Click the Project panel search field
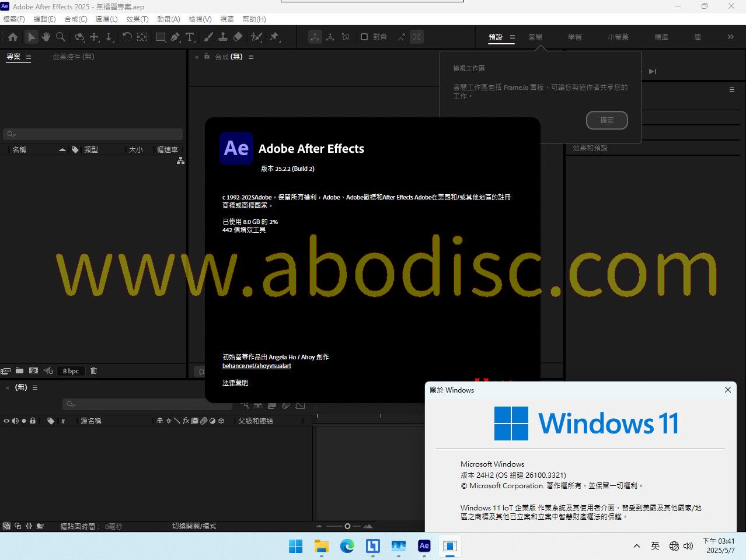This screenshot has width=746, height=560. pos(93,134)
